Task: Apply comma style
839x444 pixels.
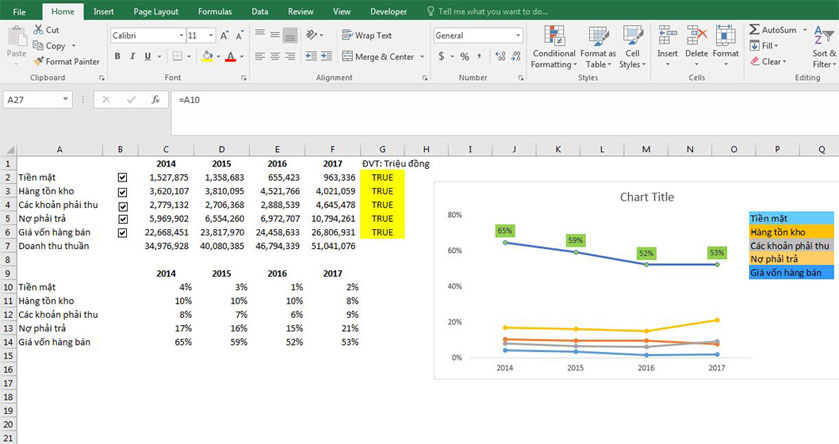Action: [479, 56]
